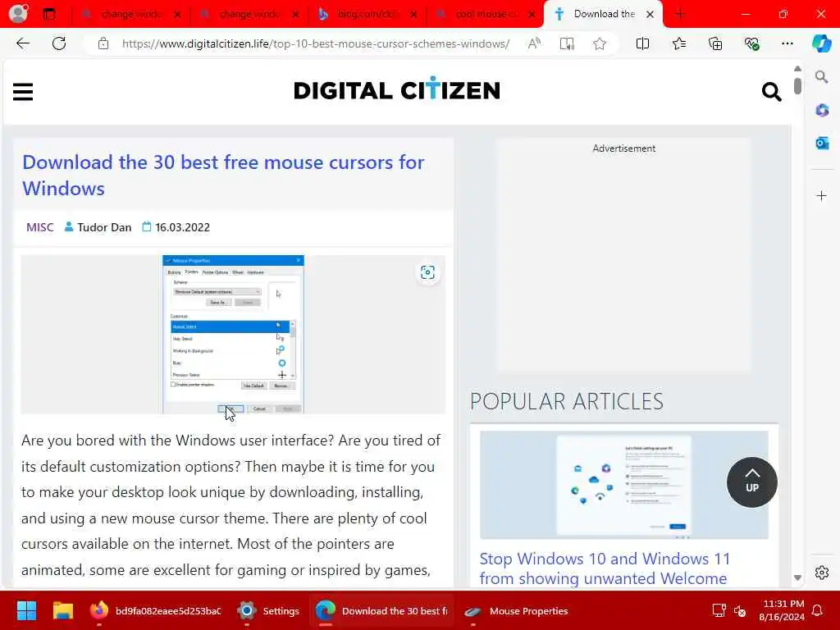The image size is (840, 630).
Task: Open sidebar settings gear icon
Action: pyautogui.click(x=821, y=573)
